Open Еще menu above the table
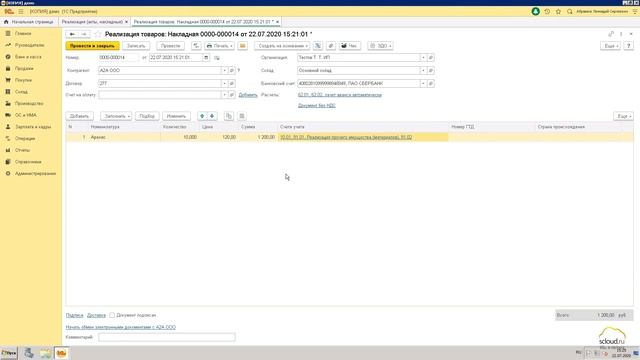Screen dimensions: 640x360 coord(623,116)
